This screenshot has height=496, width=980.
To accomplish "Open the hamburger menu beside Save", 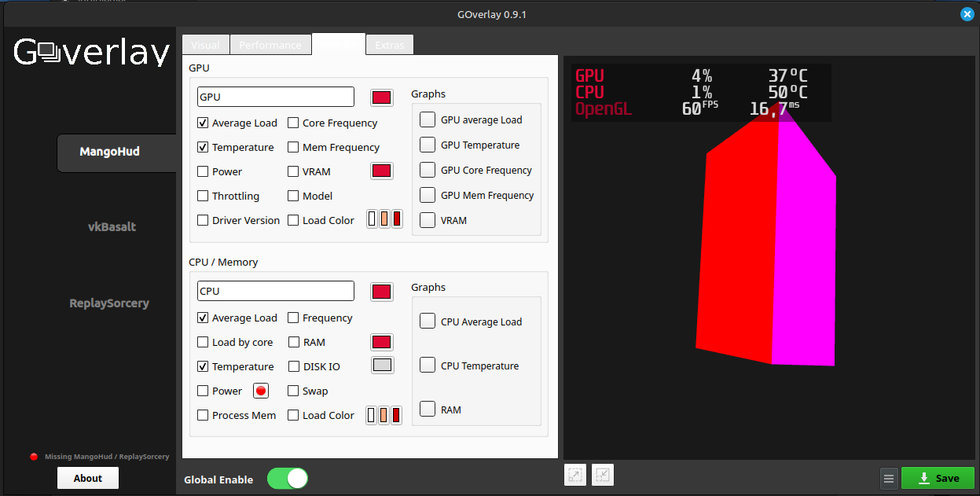I will tap(889, 478).
